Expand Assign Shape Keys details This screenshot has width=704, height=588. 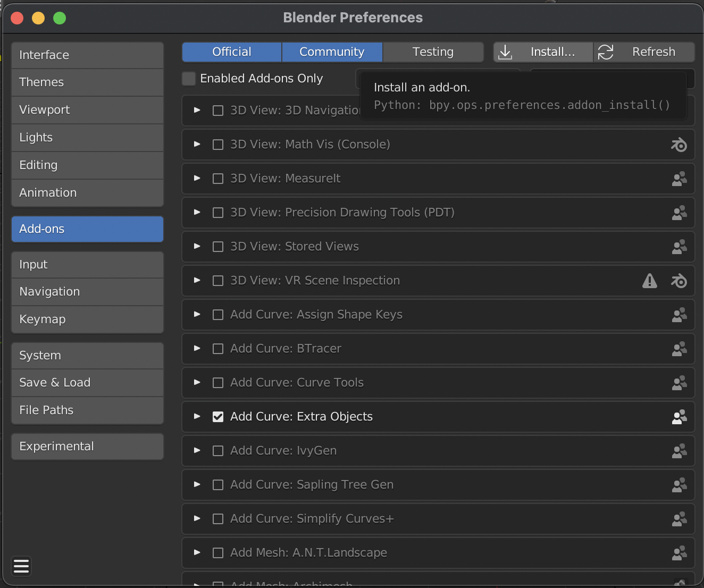click(197, 314)
